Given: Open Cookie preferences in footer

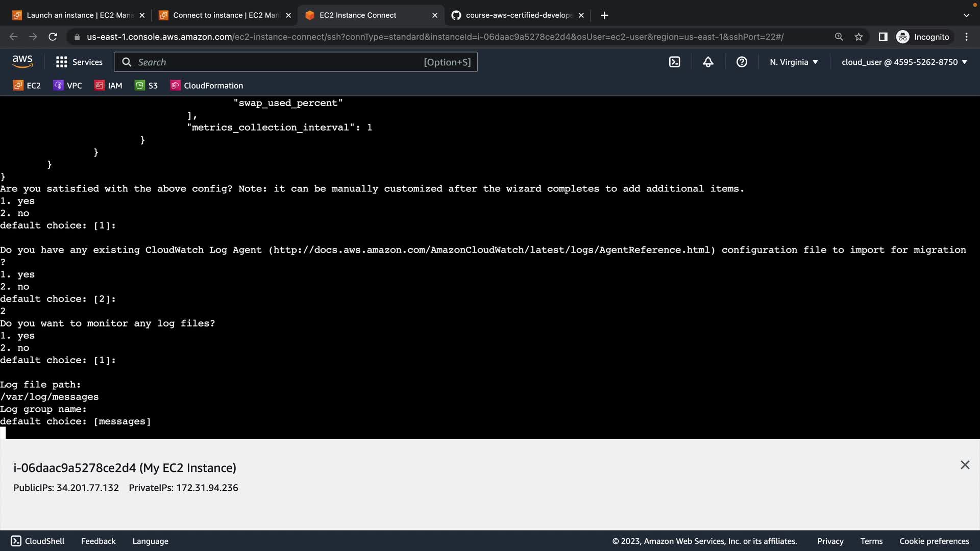Looking at the screenshot, I should pos(934,541).
